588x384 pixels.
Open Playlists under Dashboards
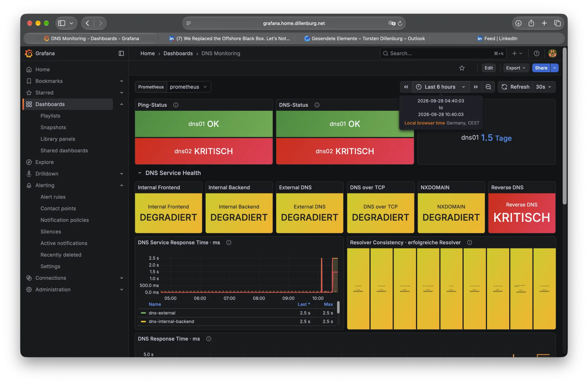tap(50, 116)
